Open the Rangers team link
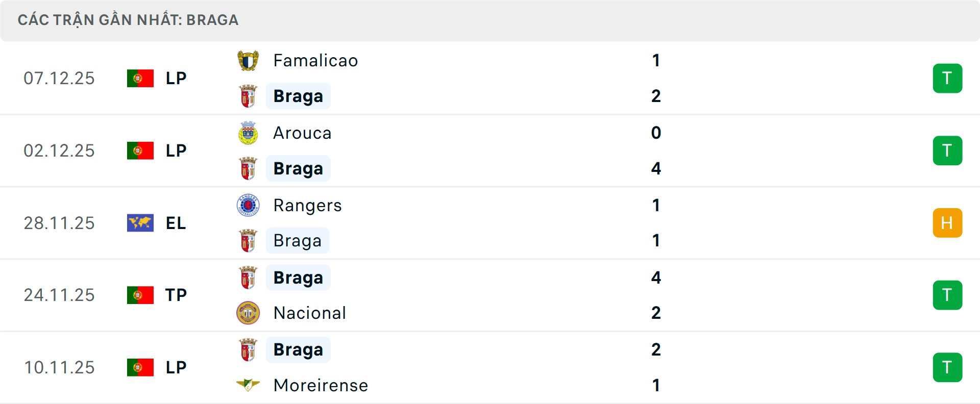This screenshot has width=980, height=404. [307, 205]
